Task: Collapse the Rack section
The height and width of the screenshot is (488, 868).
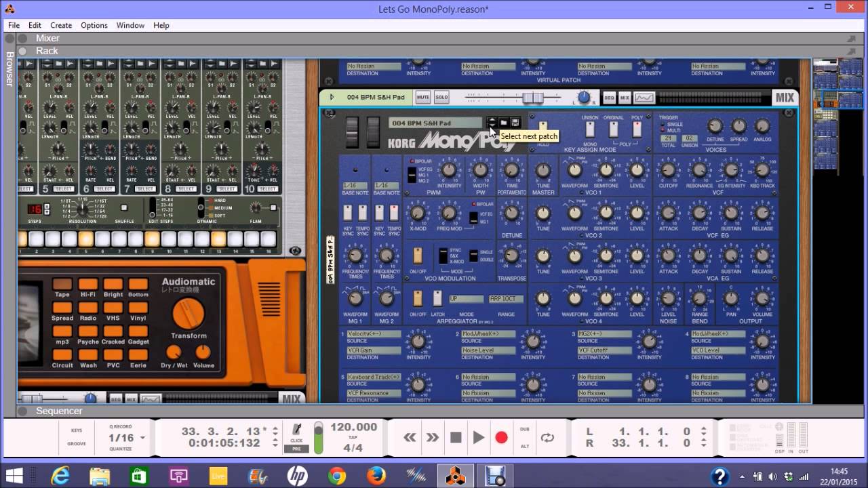Action: pyautogui.click(x=22, y=52)
